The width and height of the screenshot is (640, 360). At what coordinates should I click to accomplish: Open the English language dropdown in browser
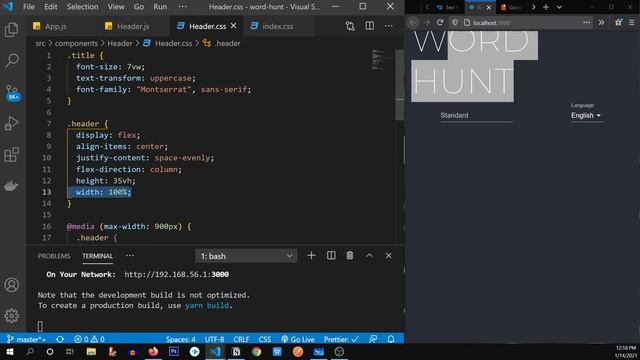[586, 116]
